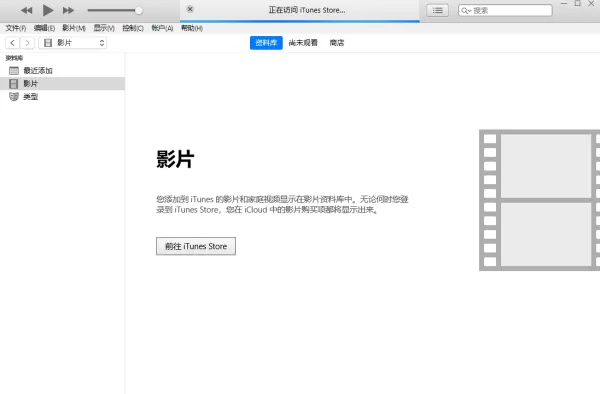Image resolution: width=600 pixels, height=394 pixels.
Task: Cancel iTunes Store loading with the X icon
Action: [190, 9]
